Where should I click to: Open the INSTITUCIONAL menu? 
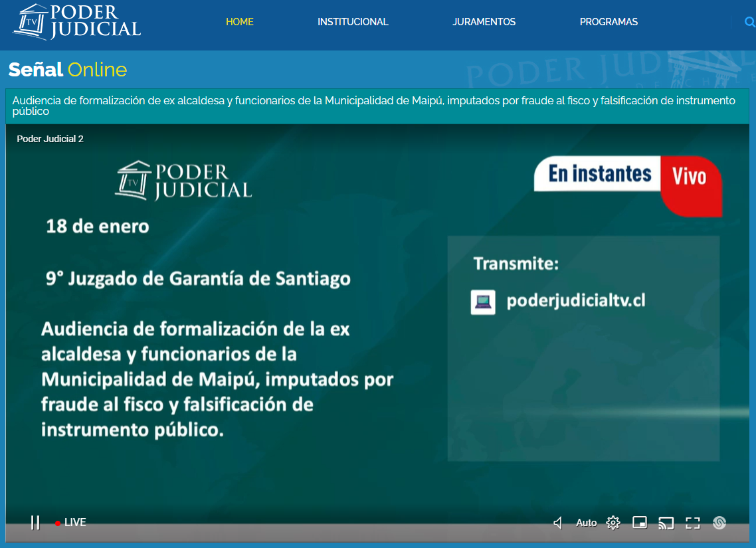(353, 22)
